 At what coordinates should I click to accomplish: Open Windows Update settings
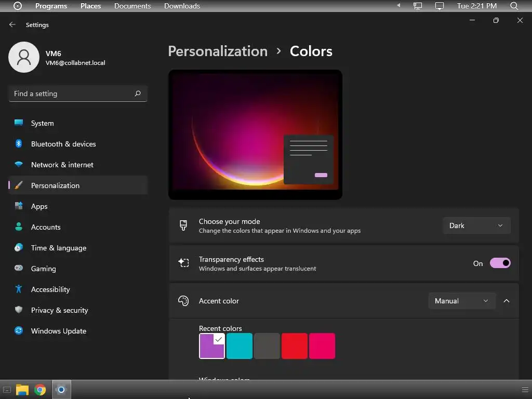78,331
